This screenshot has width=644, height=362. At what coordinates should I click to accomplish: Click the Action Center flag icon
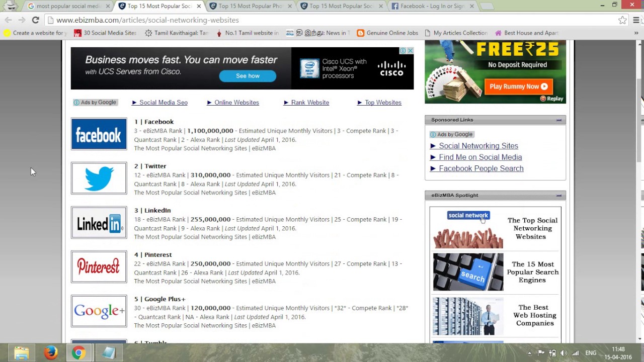click(x=541, y=353)
